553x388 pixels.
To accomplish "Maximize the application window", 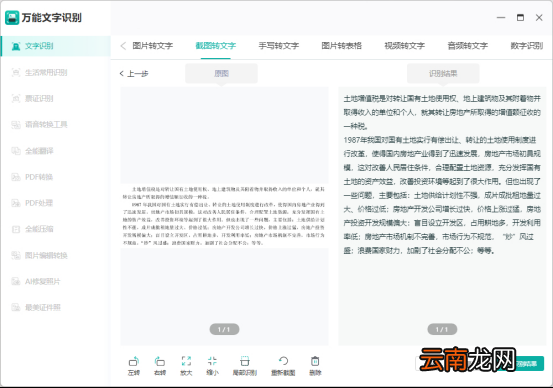I will (520, 18).
